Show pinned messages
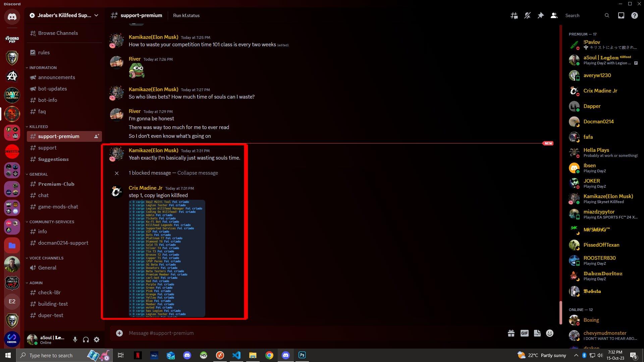 [x=541, y=15]
